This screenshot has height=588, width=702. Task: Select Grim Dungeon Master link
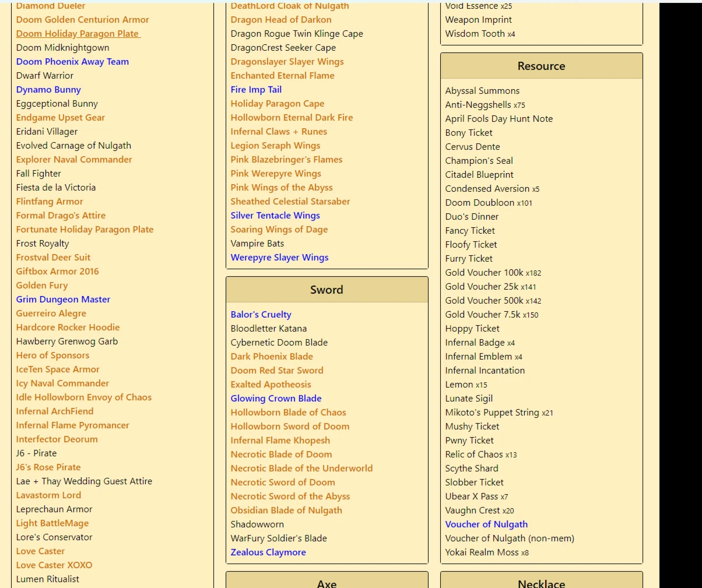coord(63,300)
